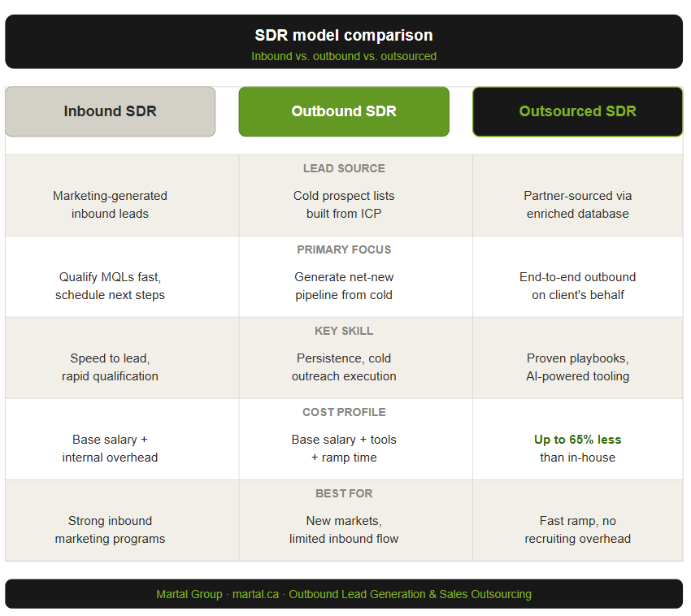
Task: Select the 'Up to 65% less' highlighted text
Action: click(577, 439)
